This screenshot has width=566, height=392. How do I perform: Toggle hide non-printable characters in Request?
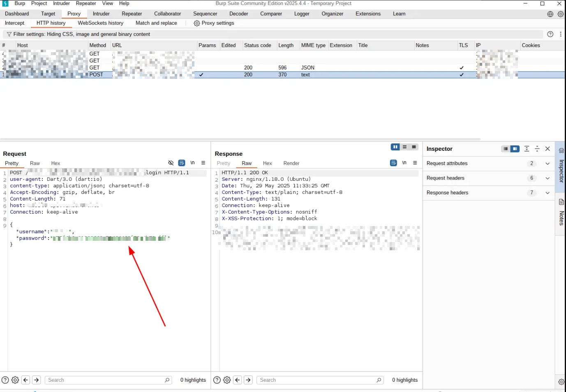coord(171,163)
